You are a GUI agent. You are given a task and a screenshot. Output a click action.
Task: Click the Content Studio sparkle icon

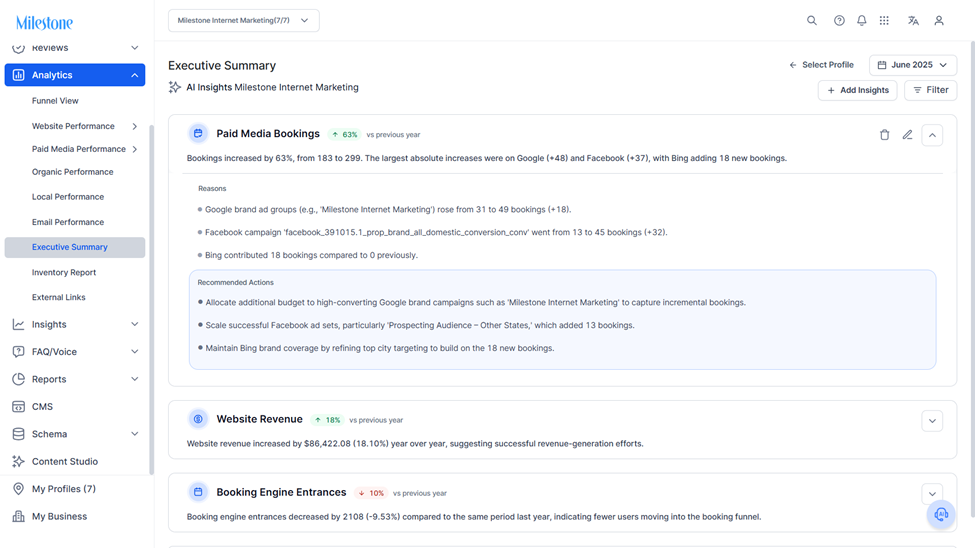(x=19, y=461)
